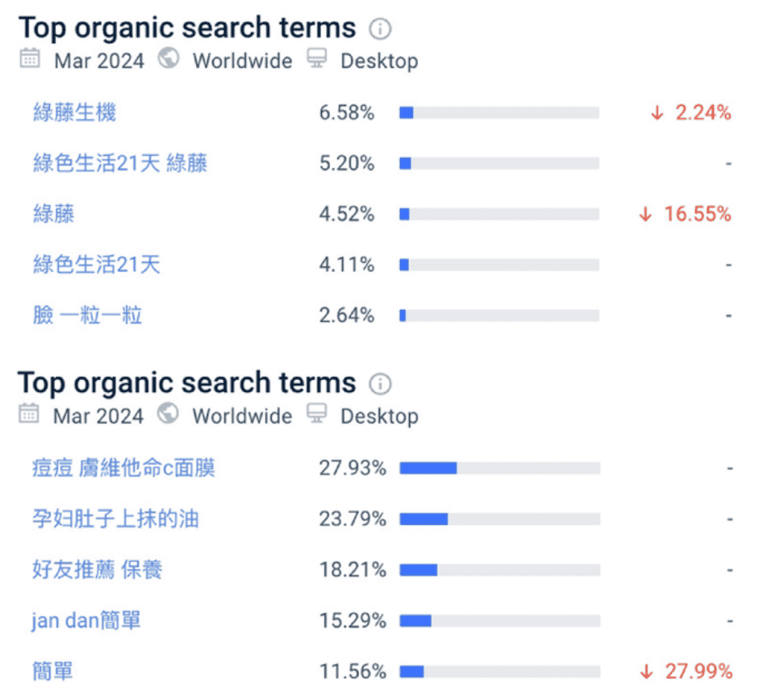Click globe icon next to first Worldwide
Image resolution: width=763 pixels, height=700 pixels.
168,58
